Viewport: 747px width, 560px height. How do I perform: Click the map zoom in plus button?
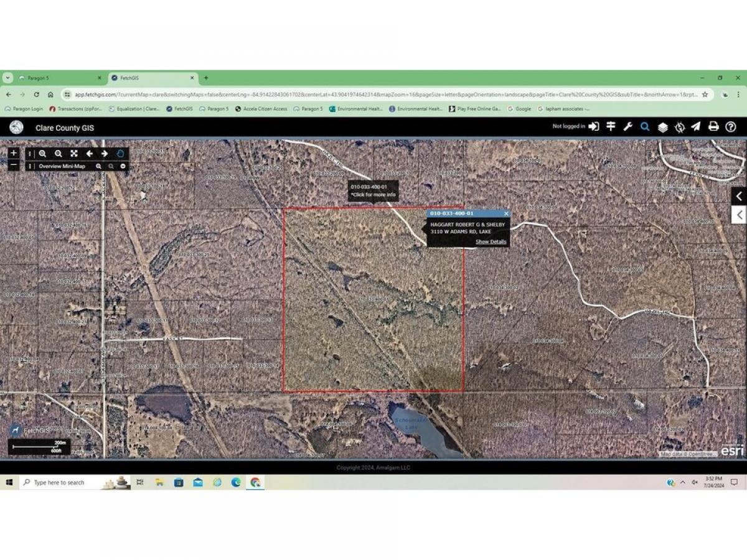point(14,153)
